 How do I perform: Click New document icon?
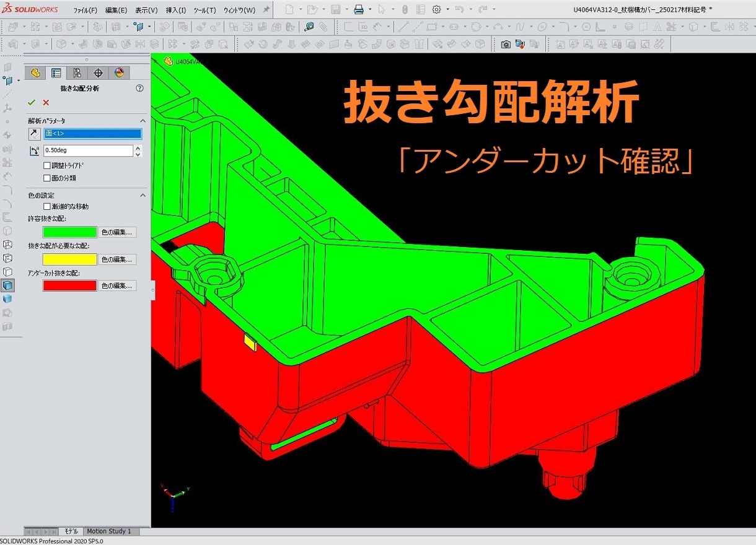click(x=289, y=10)
